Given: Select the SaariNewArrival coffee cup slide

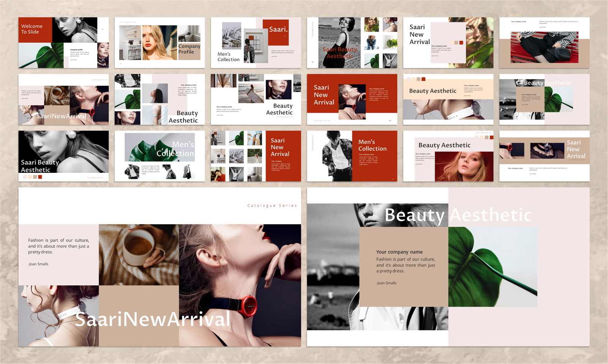Looking at the screenshot, I should click(63, 100).
